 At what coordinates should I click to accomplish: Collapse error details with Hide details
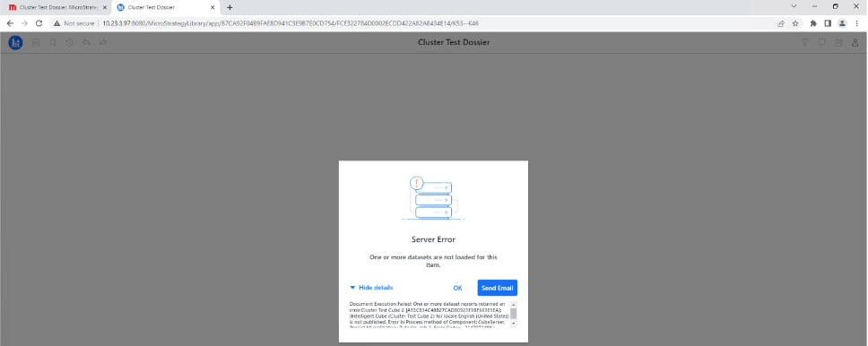(371, 288)
